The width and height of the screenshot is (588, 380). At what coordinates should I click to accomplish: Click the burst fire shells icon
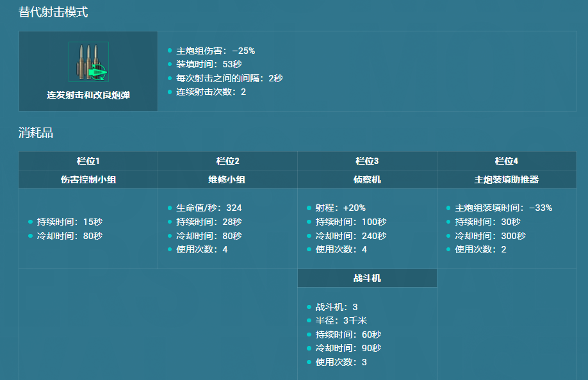[88, 62]
